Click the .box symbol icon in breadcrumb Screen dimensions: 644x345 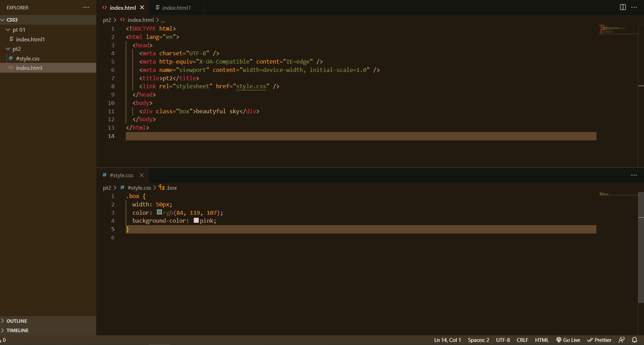[x=162, y=188]
